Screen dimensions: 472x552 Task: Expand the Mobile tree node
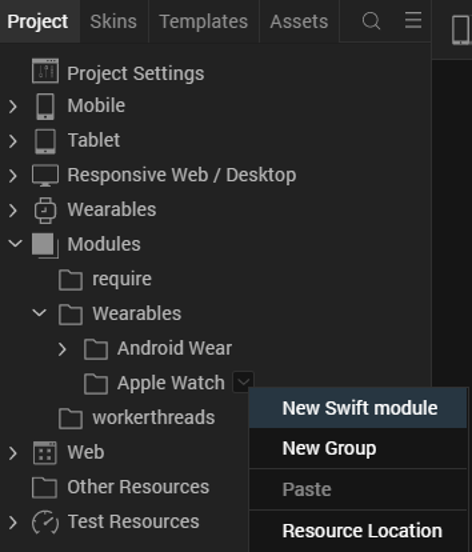(x=13, y=106)
